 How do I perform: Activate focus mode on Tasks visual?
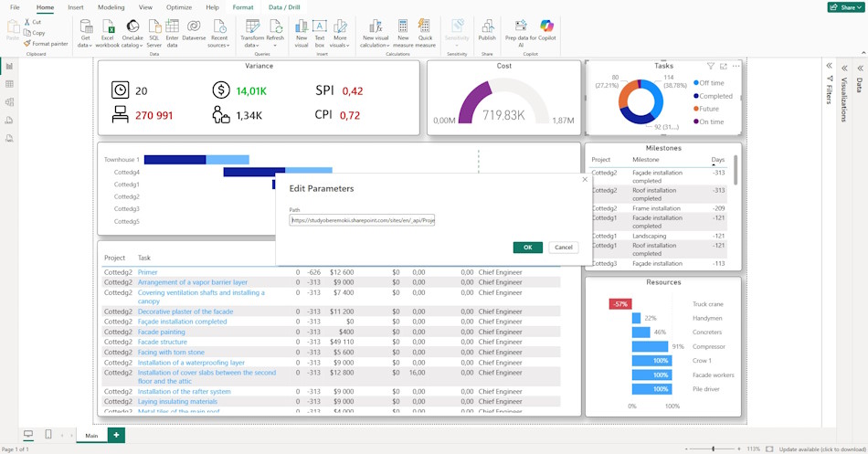click(723, 66)
